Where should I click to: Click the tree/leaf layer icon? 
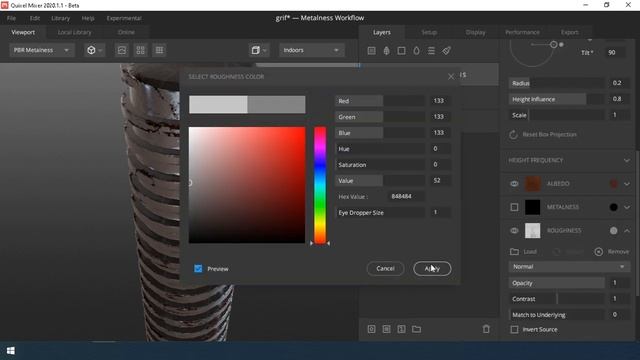pyautogui.click(x=386, y=51)
